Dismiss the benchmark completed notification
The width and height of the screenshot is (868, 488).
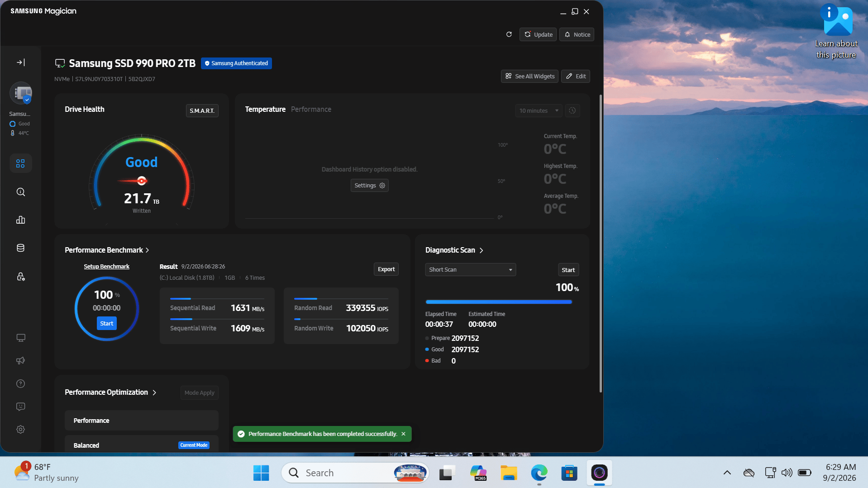click(x=403, y=434)
